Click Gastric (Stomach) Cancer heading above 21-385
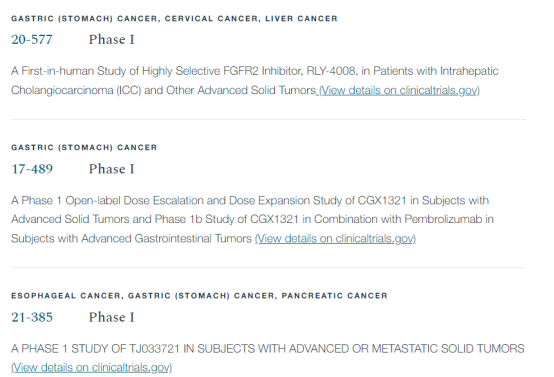The width and height of the screenshot is (554, 377). click(x=201, y=295)
